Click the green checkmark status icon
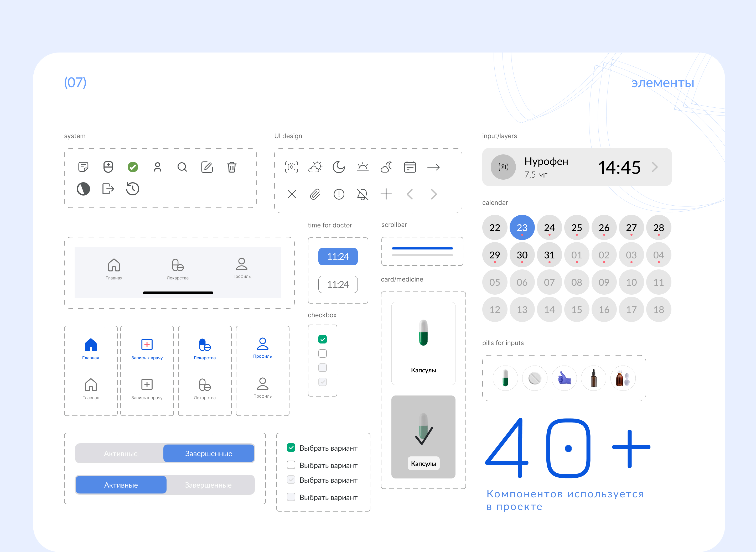The image size is (756, 552). pyautogui.click(x=133, y=167)
